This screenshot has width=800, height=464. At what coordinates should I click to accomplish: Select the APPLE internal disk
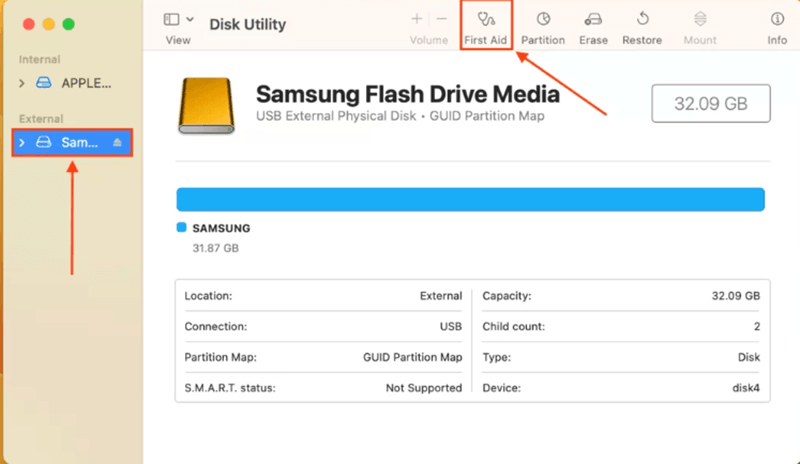pyautogui.click(x=71, y=83)
